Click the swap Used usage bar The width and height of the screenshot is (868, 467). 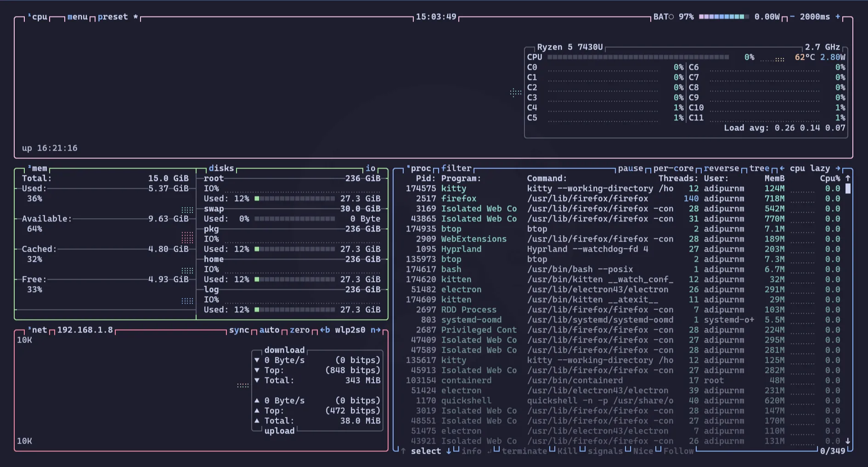(294, 219)
